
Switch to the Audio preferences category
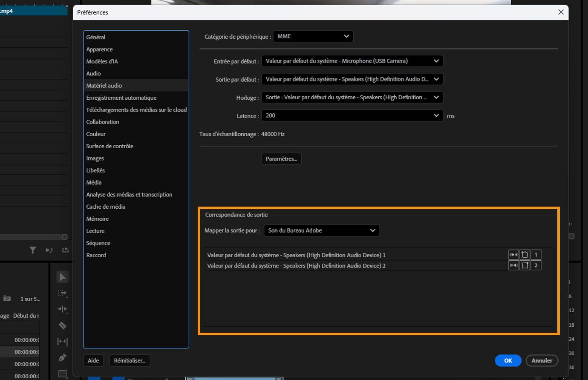click(136, 74)
